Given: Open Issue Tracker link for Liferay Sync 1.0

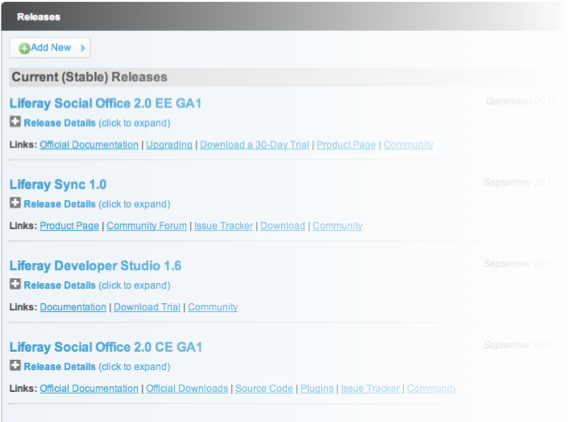Looking at the screenshot, I should click(224, 226).
